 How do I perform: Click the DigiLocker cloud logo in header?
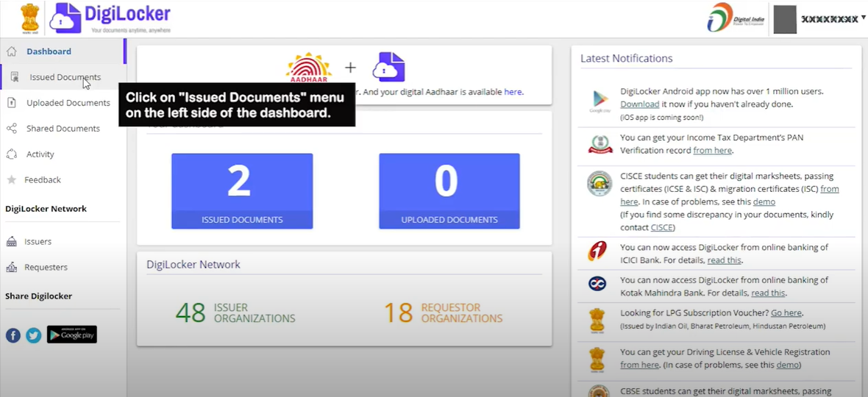coord(65,19)
